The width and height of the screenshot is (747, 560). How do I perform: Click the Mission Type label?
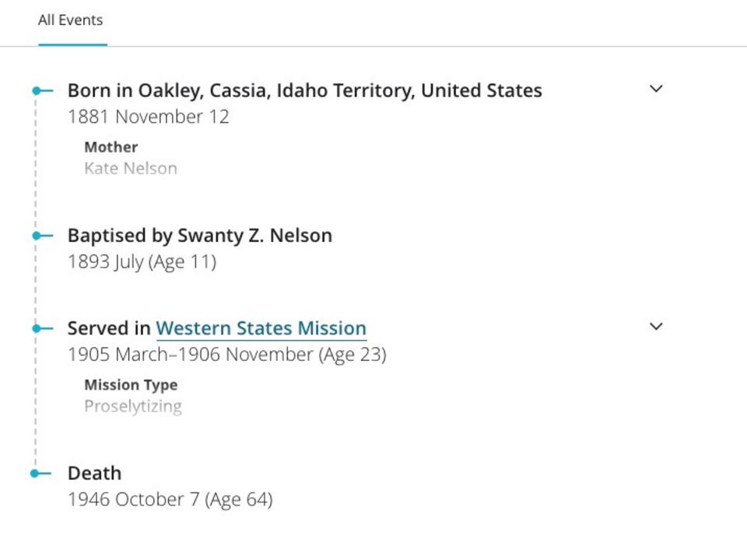click(x=131, y=385)
